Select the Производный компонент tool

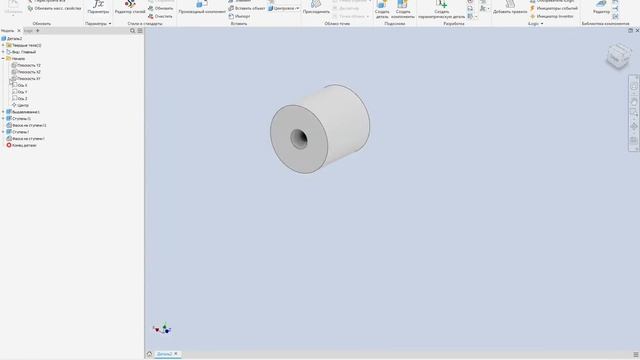pyautogui.click(x=202, y=7)
